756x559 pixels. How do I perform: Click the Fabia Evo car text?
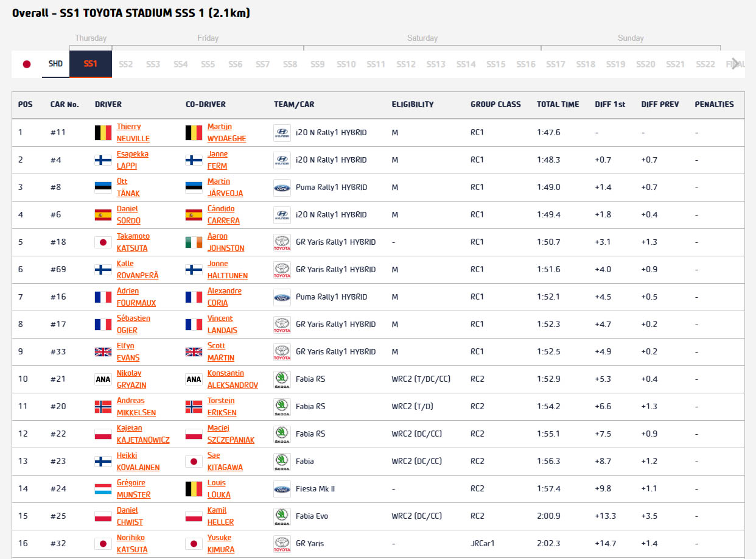click(310, 516)
